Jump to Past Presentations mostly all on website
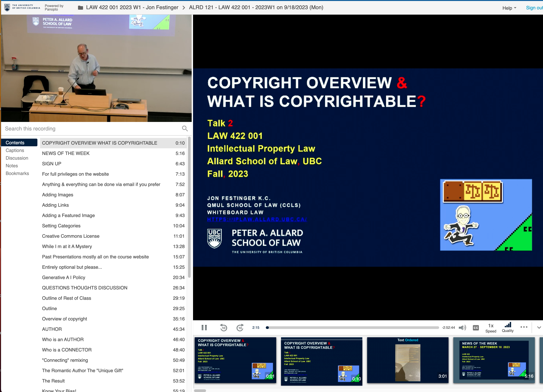 coord(113,257)
